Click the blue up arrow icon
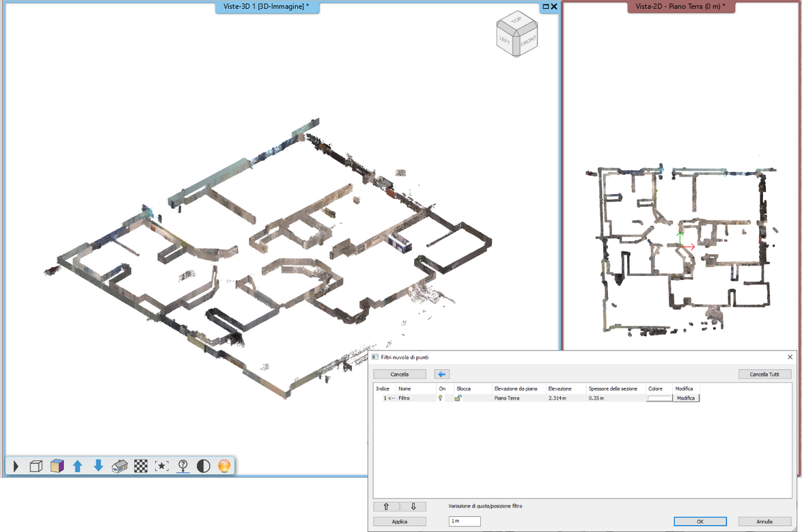The image size is (802, 532). (x=78, y=466)
